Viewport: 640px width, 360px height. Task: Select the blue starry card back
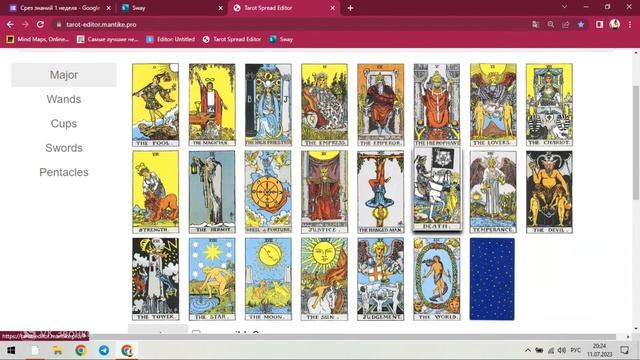[492, 279]
